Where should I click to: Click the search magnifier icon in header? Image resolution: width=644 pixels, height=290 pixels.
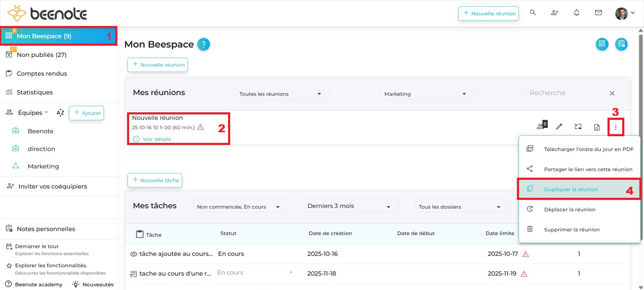tap(533, 13)
